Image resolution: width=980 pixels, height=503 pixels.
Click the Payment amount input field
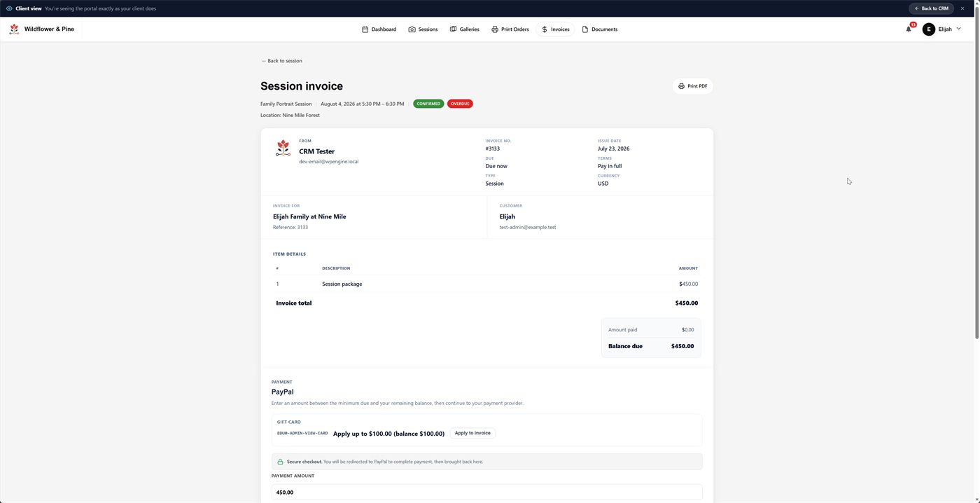(x=486, y=492)
